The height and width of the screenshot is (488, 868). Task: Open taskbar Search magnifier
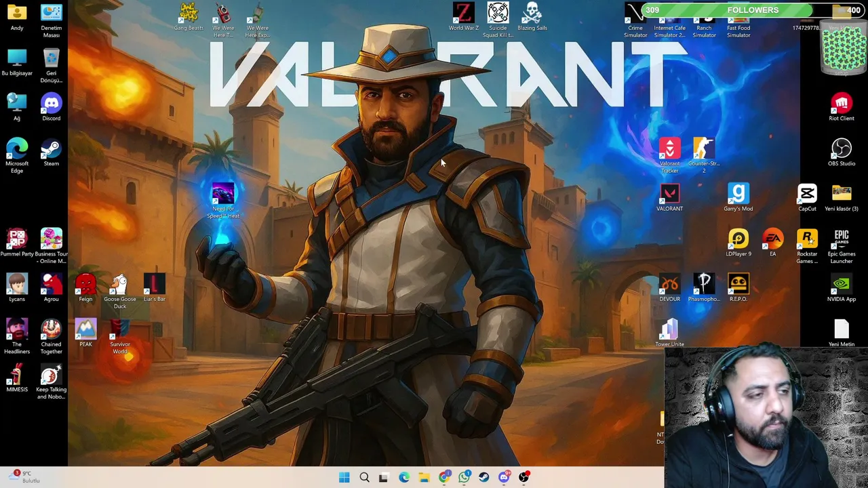point(364,477)
